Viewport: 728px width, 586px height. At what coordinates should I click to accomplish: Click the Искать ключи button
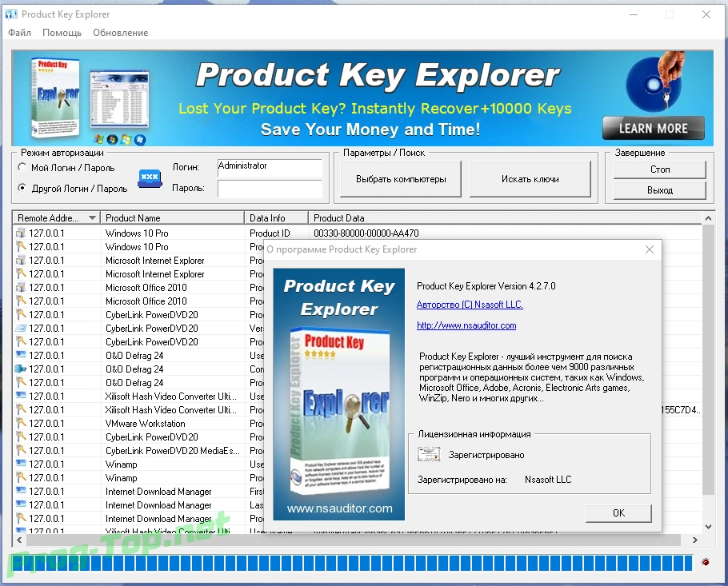pos(530,179)
